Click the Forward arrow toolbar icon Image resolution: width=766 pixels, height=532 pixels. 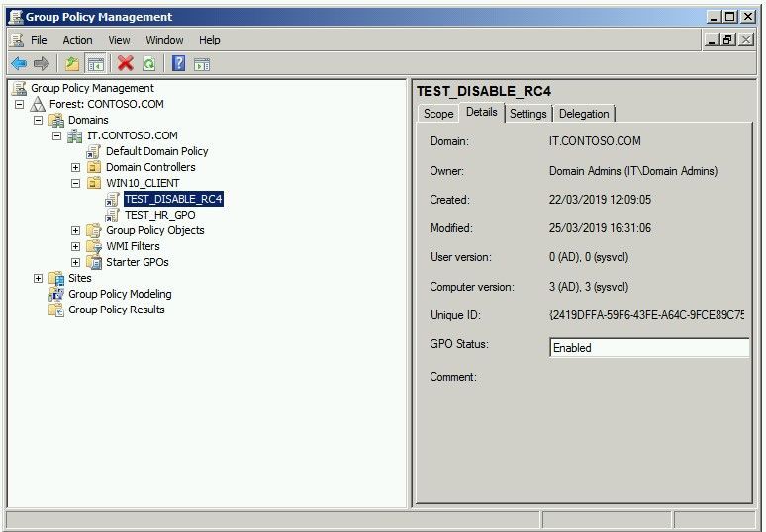[x=42, y=63]
